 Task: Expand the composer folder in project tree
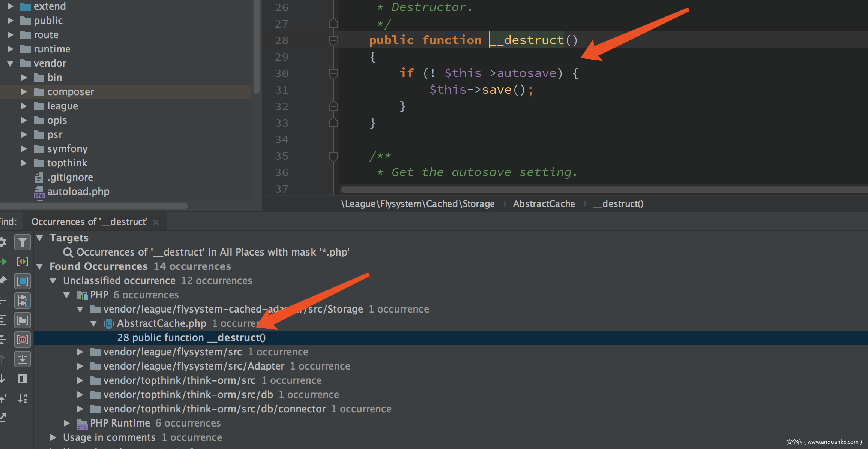click(24, 92)
